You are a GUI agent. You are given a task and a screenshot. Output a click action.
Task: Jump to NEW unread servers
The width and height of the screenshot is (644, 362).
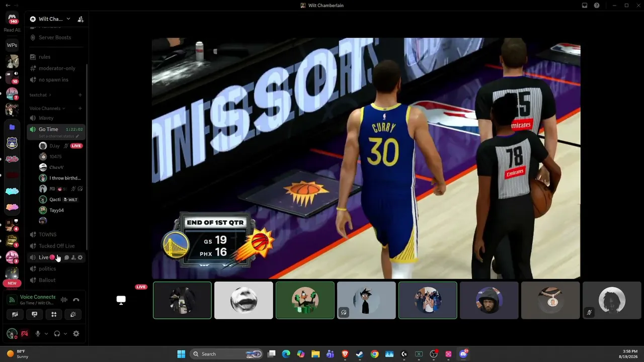(x=12, y=283)
